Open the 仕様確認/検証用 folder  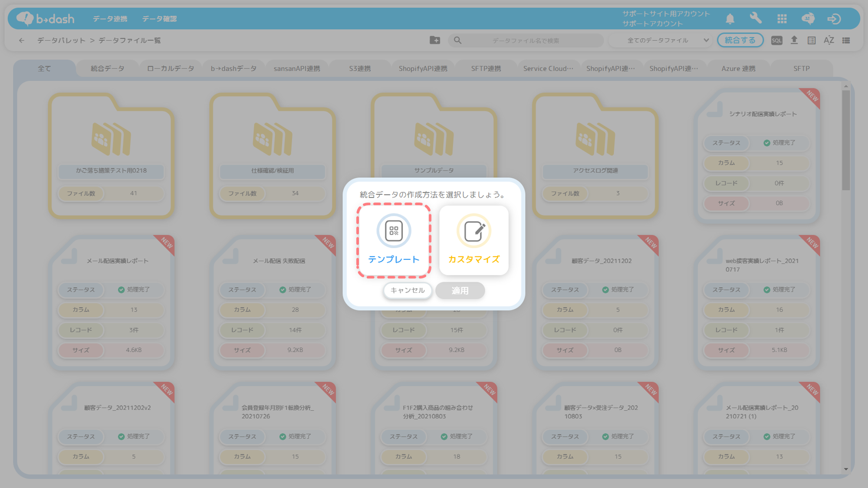[x=273, y=155]
